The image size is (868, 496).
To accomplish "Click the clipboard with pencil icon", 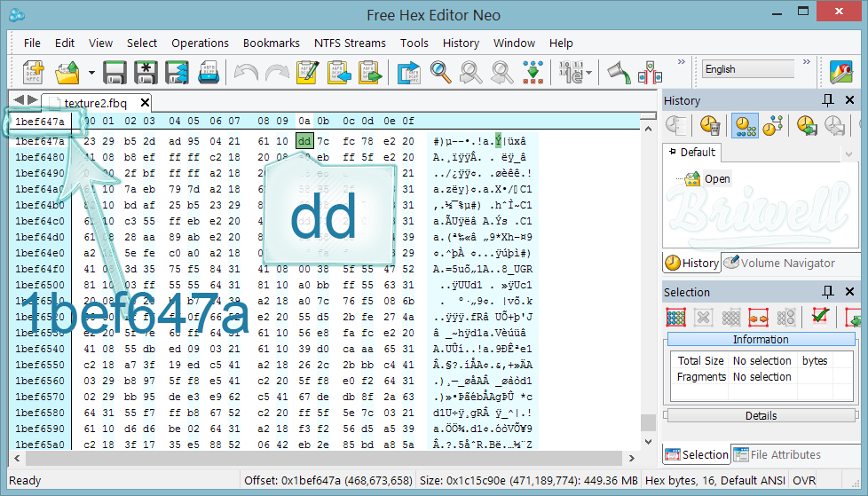I will coord(308,73).
